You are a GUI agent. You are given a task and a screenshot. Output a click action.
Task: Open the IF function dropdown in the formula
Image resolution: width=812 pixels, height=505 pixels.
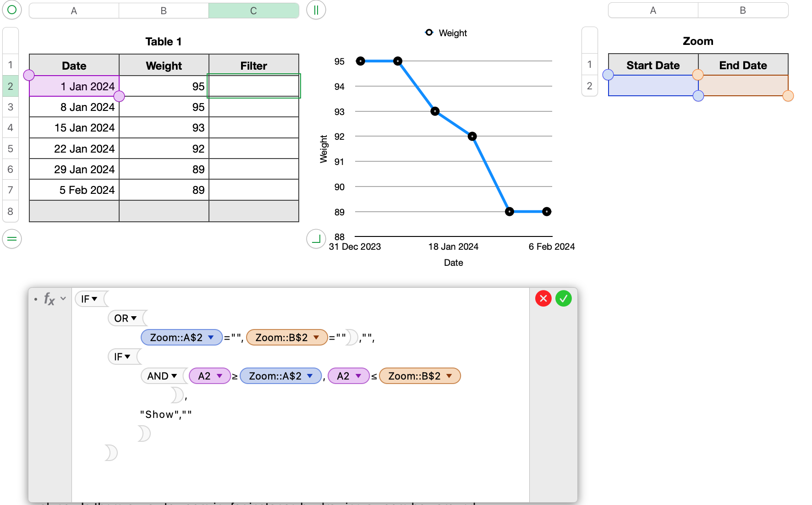point(95,299)
